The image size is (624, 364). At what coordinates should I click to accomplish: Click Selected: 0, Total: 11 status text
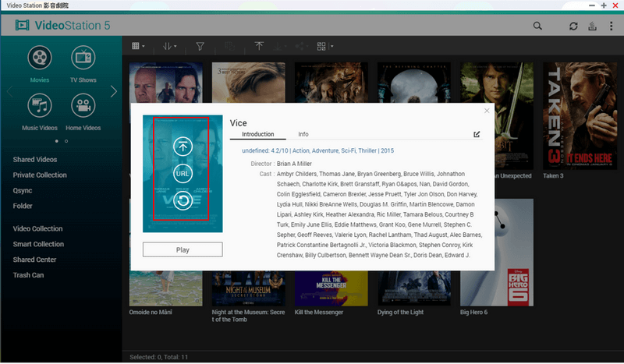tap(159, 357)
